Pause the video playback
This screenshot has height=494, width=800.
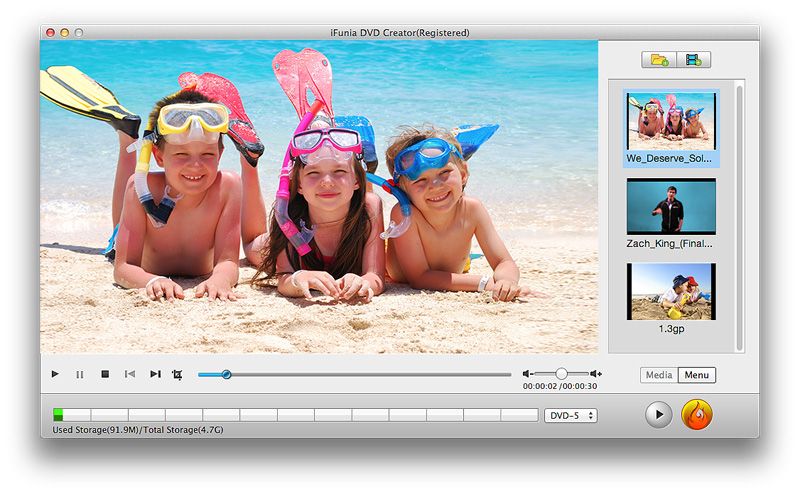tap(80, 374)
